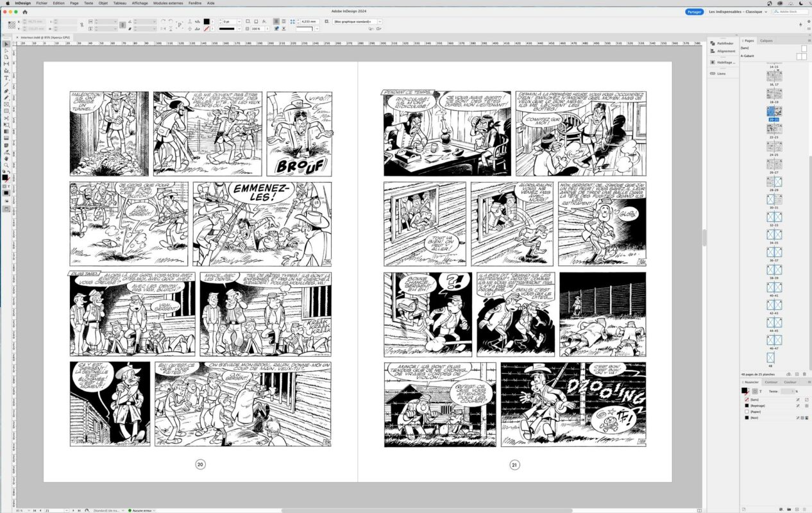
Task: Open the Tableau menu
Action: click(x=120, y=3)
